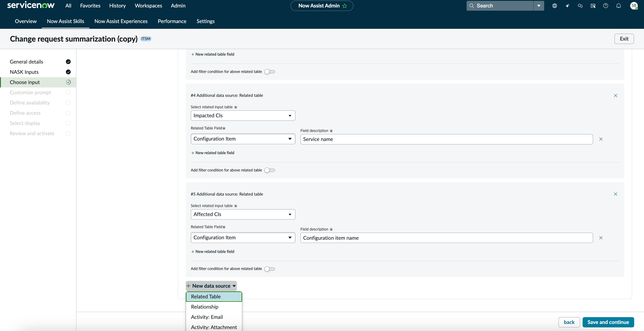Image resolution: width=644 pixels, height=331 pixels.
Task: Open the History menu
Action: pyautogui.click(x=117, y=6)
